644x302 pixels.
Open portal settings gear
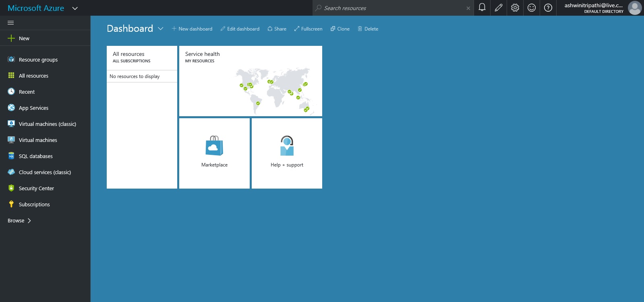click(x=515, y=8)
